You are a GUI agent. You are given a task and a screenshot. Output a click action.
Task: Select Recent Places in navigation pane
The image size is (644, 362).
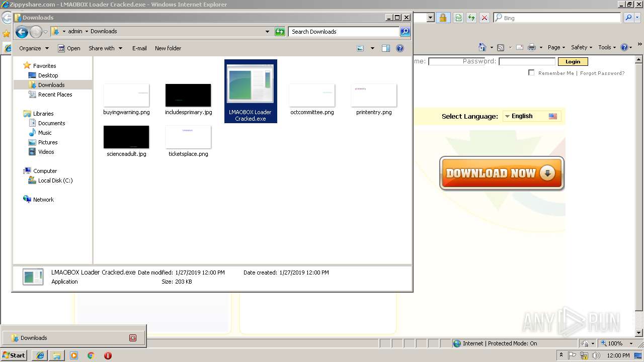[55, 95]
